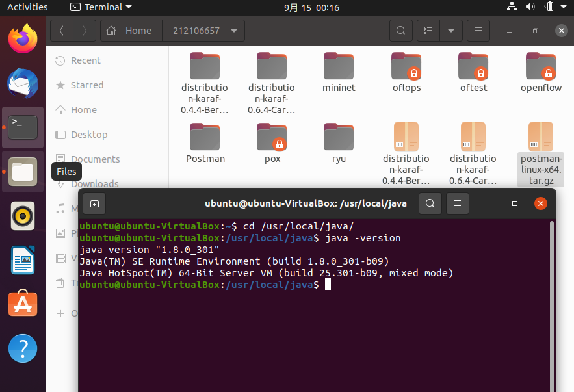Go to Recent in the Files sidebar

point(85,60)
